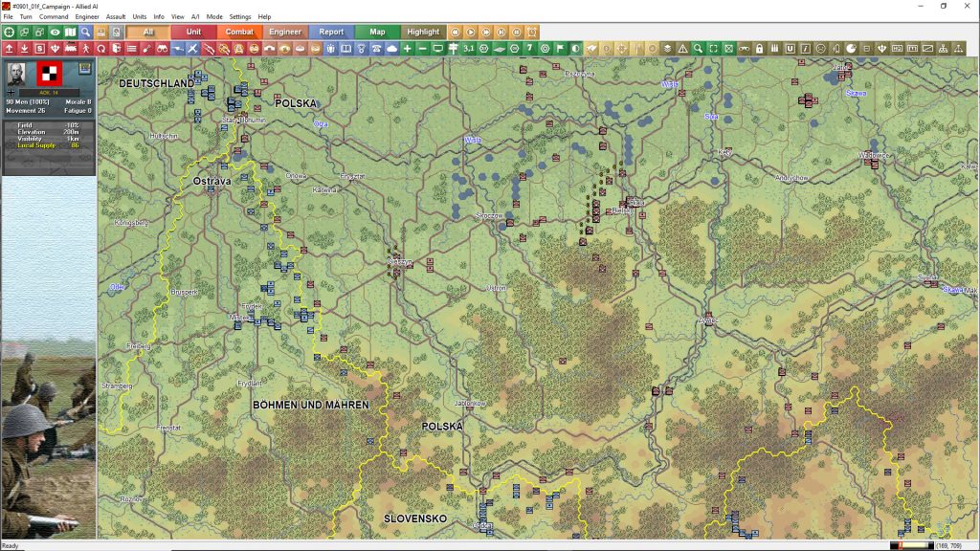
Task: Select the Combat toolbar tab
Action: pos(239,32)
